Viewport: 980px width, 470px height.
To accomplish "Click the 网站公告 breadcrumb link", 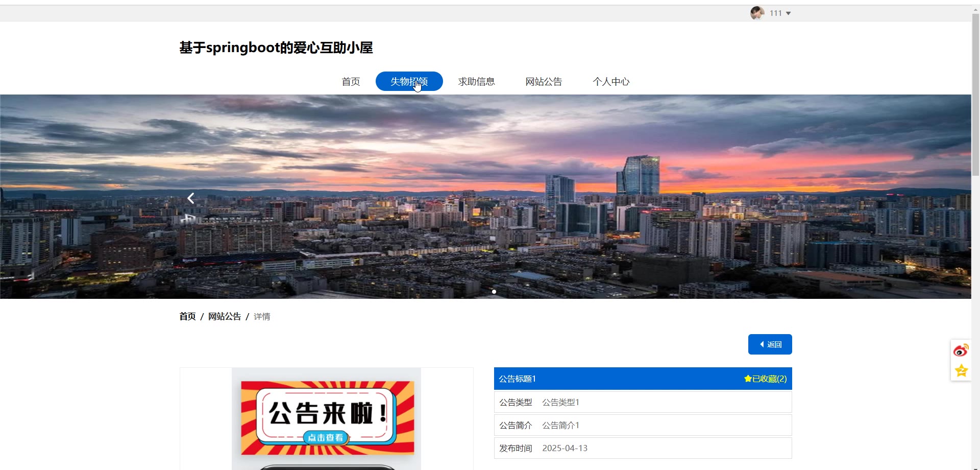I will tap(225, 317).
